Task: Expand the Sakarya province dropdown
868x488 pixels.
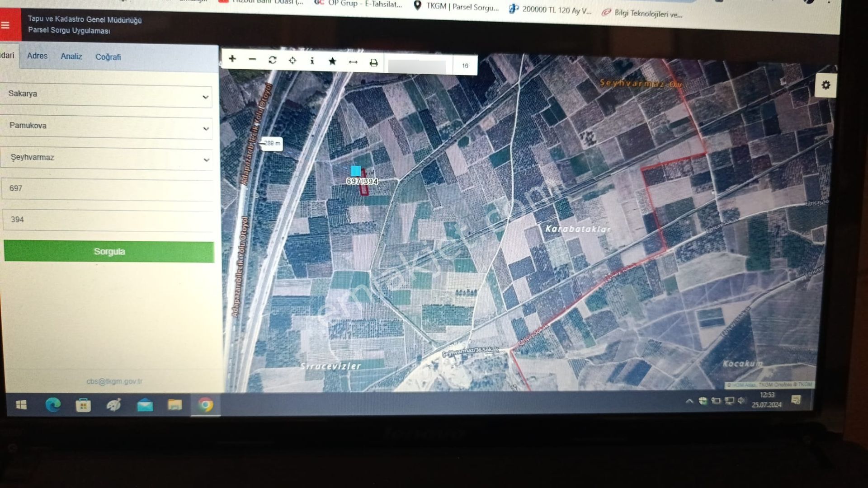Action: point(107,95)
